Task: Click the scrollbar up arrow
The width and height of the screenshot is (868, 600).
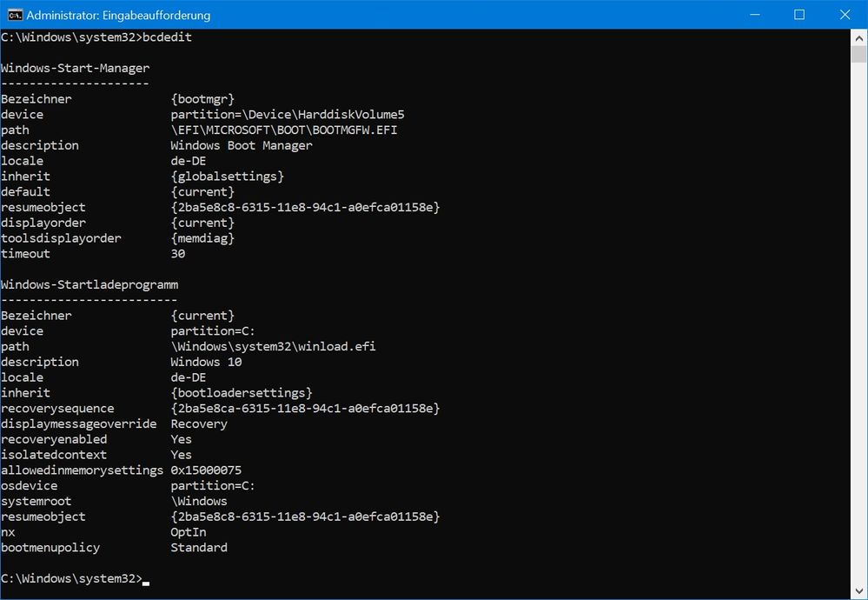Action: (x=859, y=37)
